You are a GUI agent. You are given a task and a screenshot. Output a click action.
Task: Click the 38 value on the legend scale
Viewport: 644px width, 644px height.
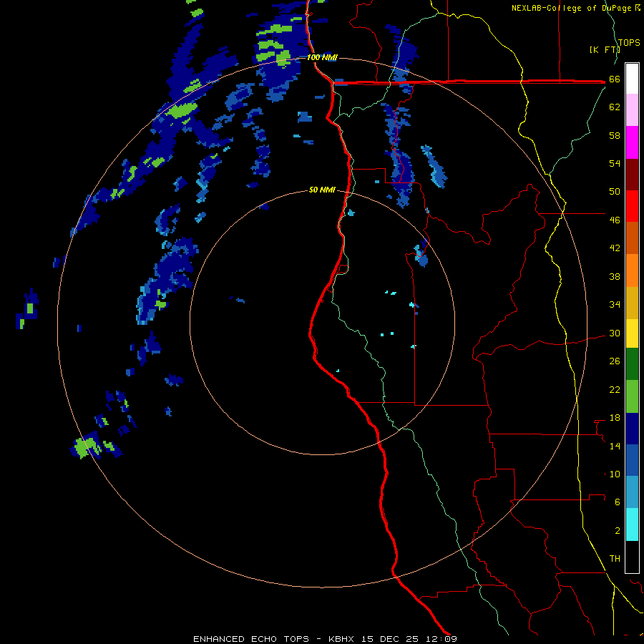pos(615,276)
